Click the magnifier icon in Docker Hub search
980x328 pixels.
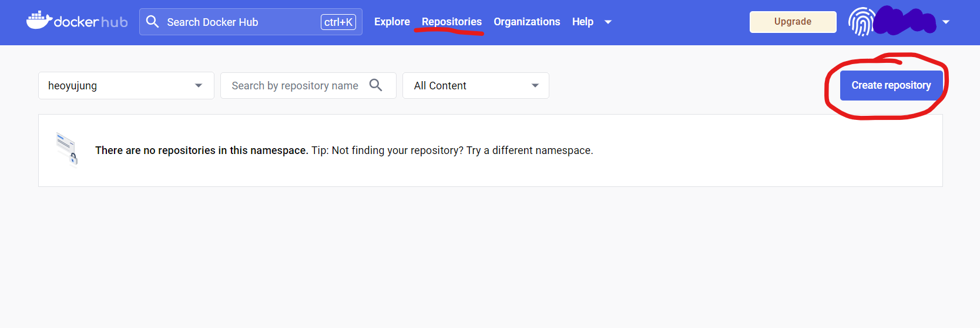point(153,22)
